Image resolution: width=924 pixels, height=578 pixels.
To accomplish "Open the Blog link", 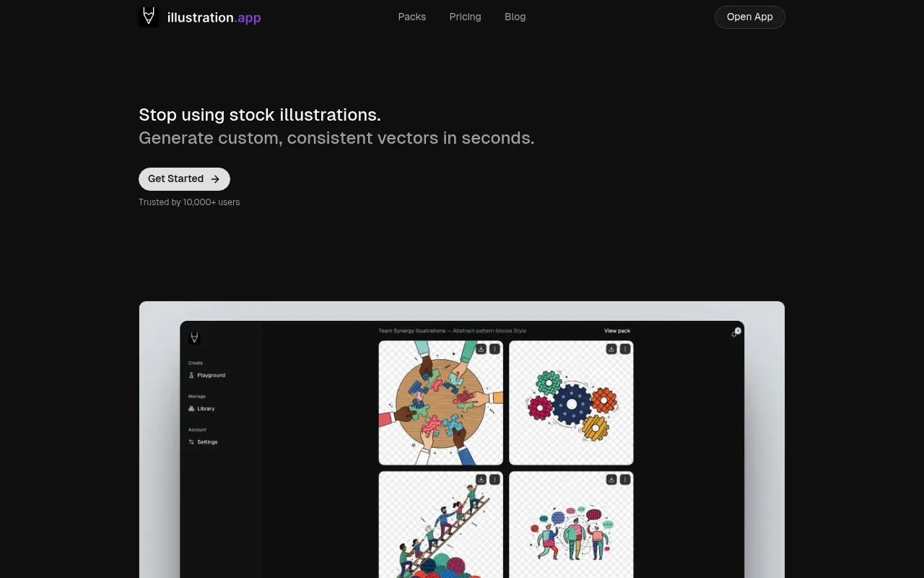I will (x=515, y=17).
